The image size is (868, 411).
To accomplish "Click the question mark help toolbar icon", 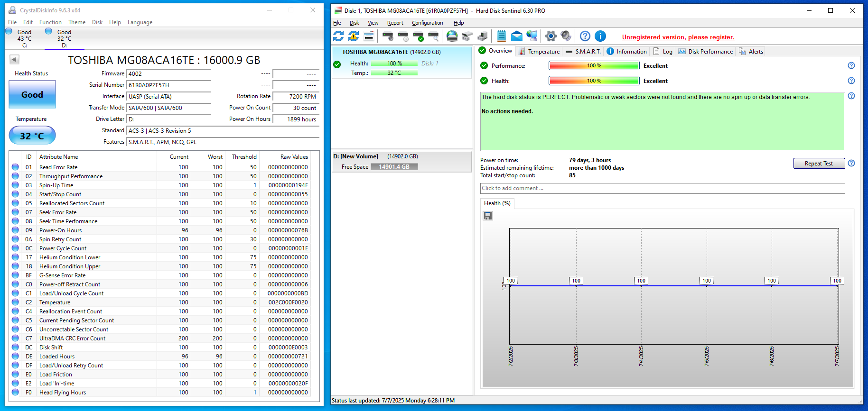I will tap(585, 36).
